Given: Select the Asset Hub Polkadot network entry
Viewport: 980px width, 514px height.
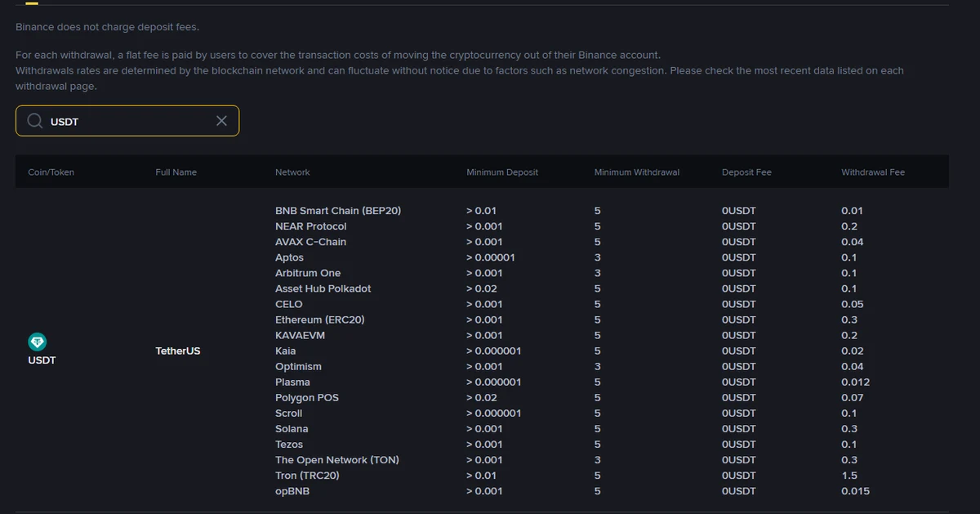Looking at the screenshot, I should (323, 288).
